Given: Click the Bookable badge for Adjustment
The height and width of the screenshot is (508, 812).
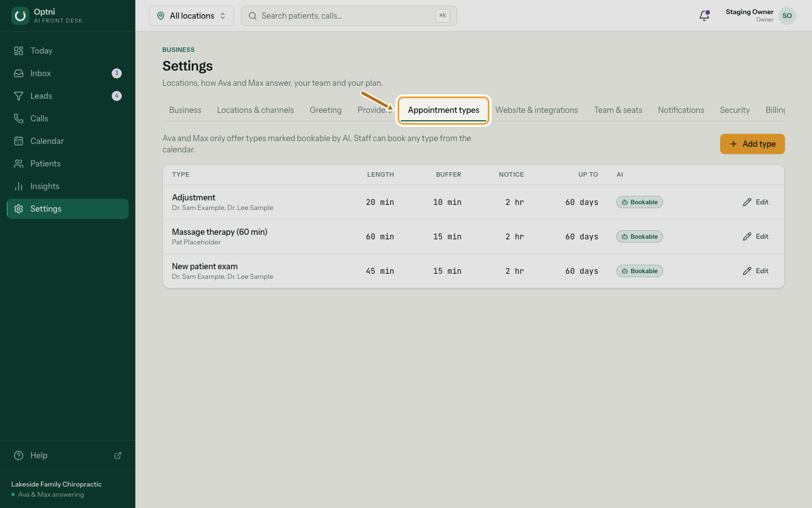Looking at the screenshot, I should click(639, 202).
